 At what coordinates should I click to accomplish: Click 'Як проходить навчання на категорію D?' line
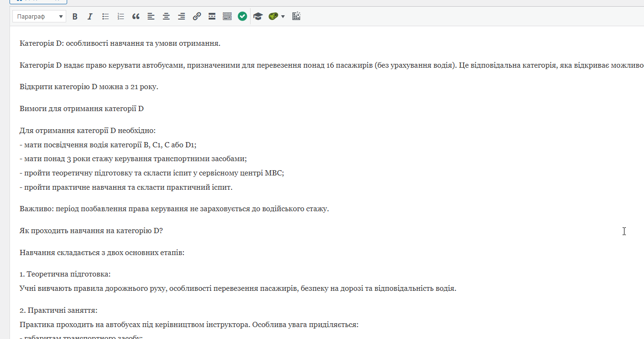coord(91,231)
